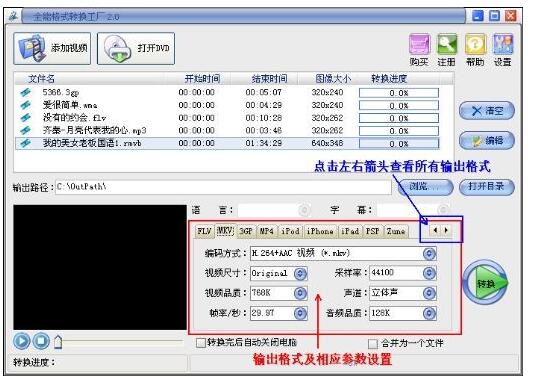This screenshot has width=554, height=380.
Task: Click the progress bar of 5368.3gp
Action: [x=399, y=93]
